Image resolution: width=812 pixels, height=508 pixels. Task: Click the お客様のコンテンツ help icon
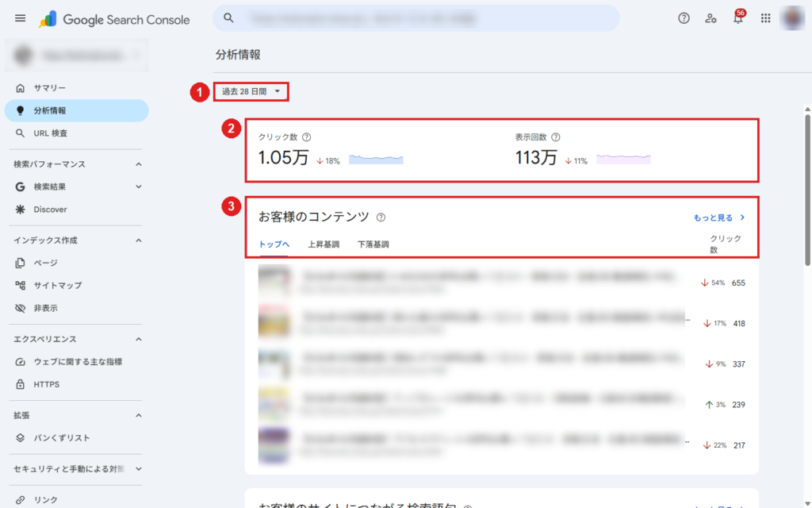click(x=381, y=217)
